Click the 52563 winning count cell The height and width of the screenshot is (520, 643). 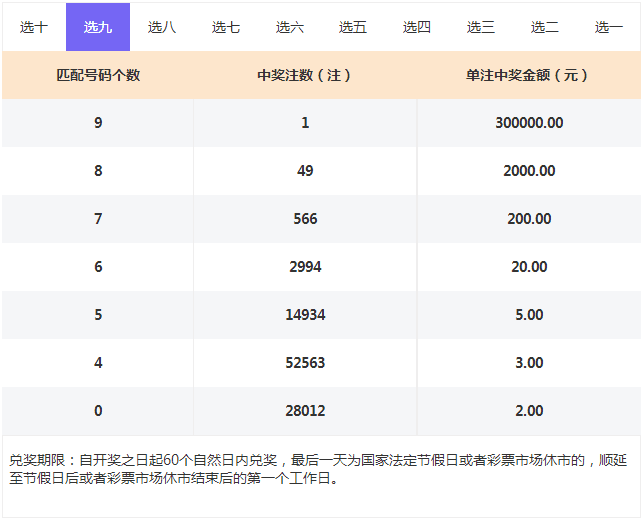pos(305,363)
